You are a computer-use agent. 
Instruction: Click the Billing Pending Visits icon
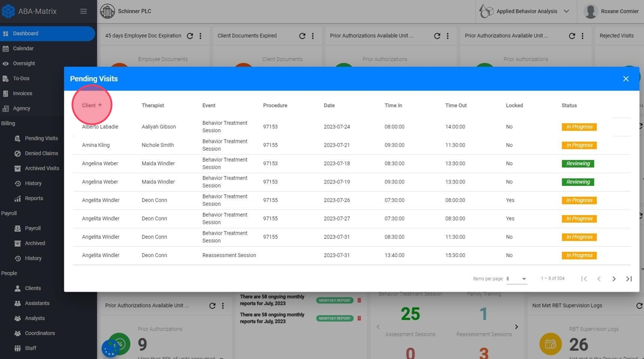pyautogui.click(x=17, y=139)
